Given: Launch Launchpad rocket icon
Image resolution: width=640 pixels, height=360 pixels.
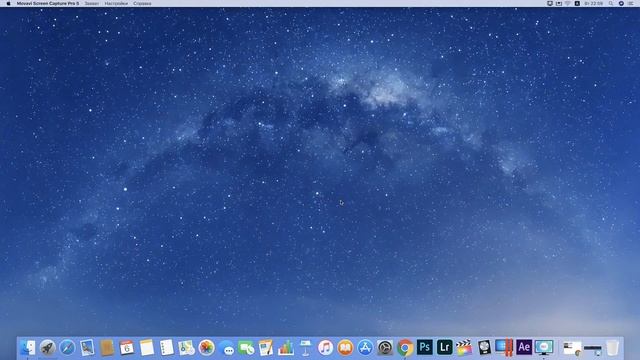Looking at the screenshot, I should pos(47,348).
